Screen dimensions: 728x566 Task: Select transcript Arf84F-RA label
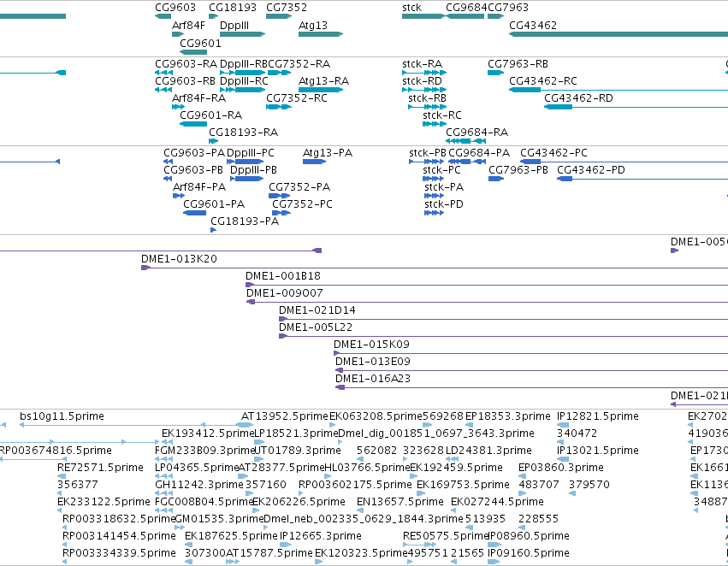[198, 97]
